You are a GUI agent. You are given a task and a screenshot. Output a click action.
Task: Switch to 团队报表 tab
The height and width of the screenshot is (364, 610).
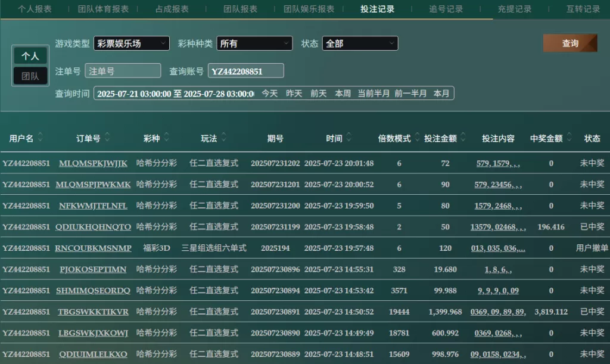tap(241, 9)
